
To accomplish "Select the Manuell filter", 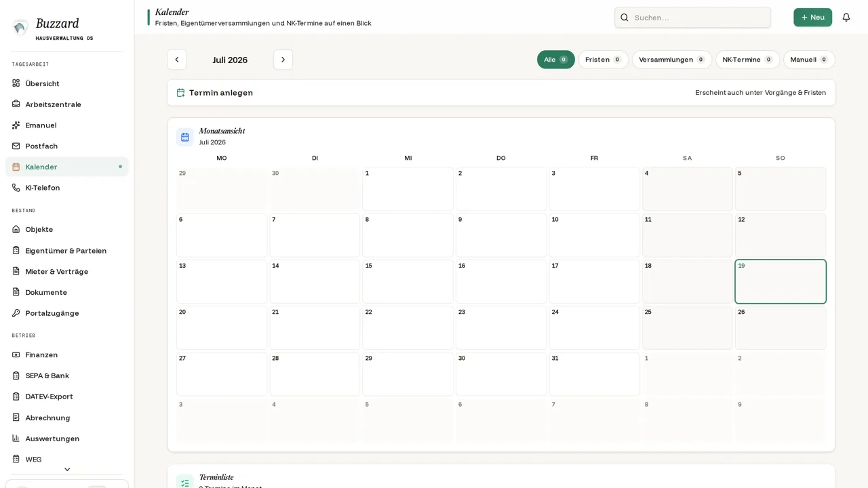I will coord(809,60).
